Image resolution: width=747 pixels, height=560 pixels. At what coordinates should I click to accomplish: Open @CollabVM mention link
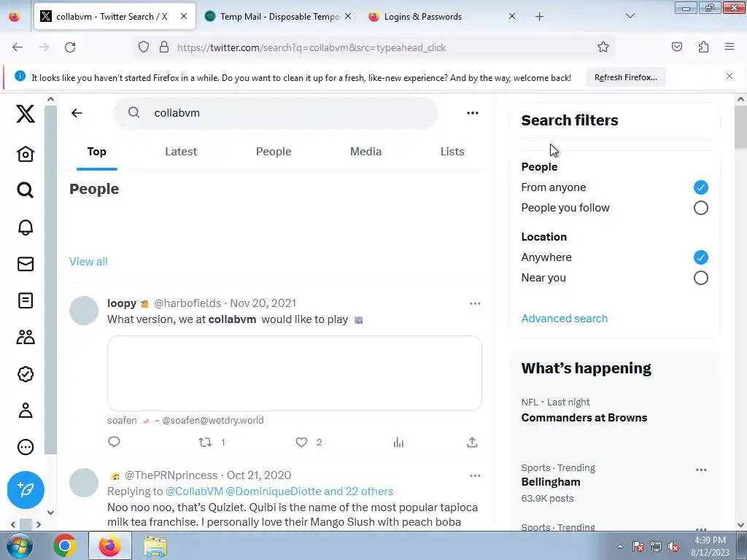194,491
